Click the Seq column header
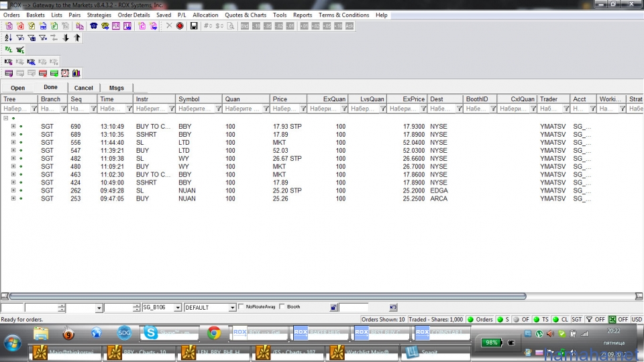This screenshot has width=644, height=362. click(x=82, y=99)
